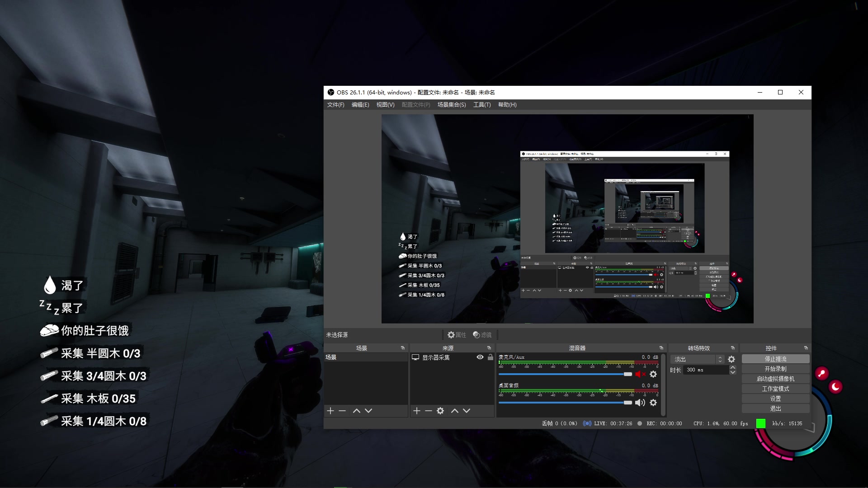Viewport: 868px width, 488px height.
Task: Open 麦克风/Aux audio settings gear
Action: pos(653,374)
